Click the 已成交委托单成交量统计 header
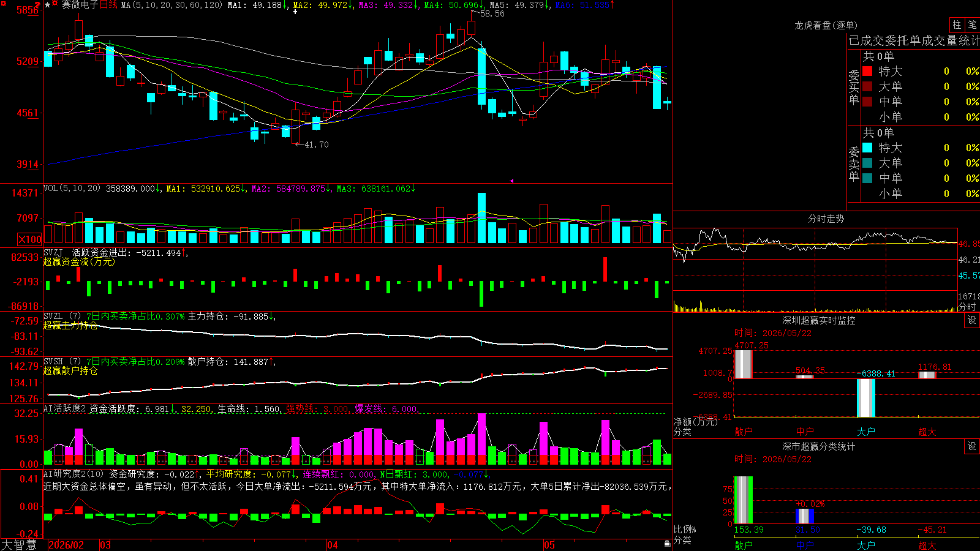The height and width of the screenshot is (551, 980). click(x=914, y=40)
